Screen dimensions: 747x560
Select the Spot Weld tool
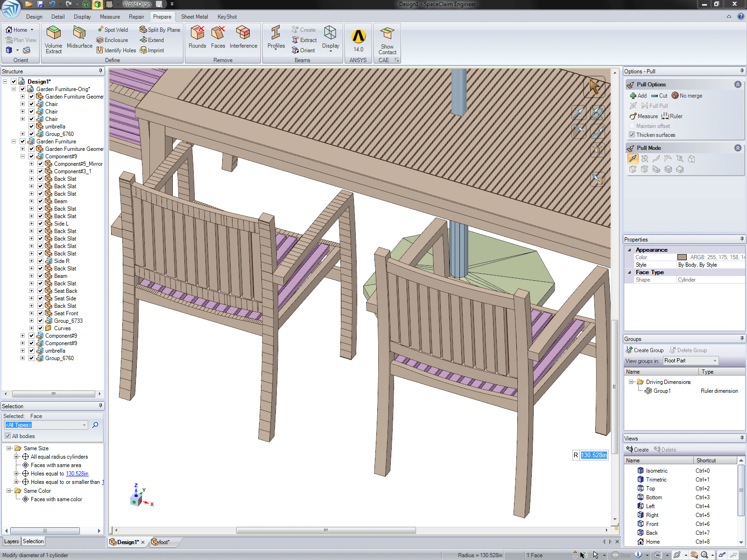pyautogui.click(x=113, y=30)
